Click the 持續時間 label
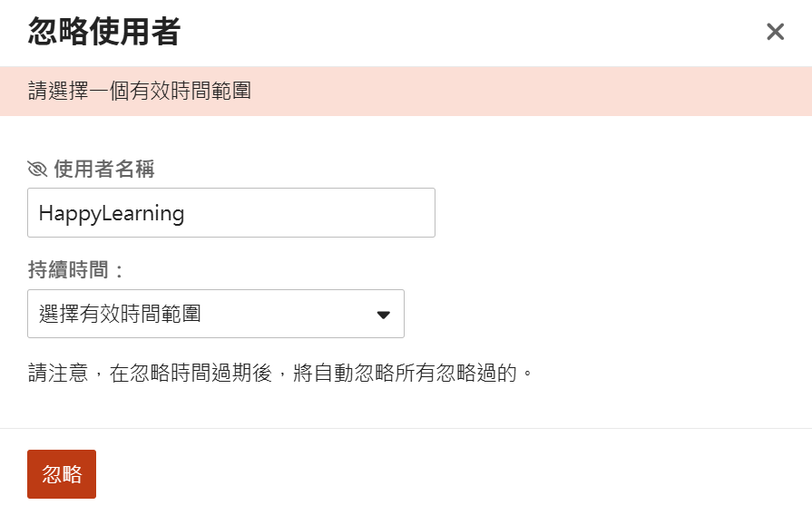Viewport: 812px width, 515px height. tap(75, 268)
